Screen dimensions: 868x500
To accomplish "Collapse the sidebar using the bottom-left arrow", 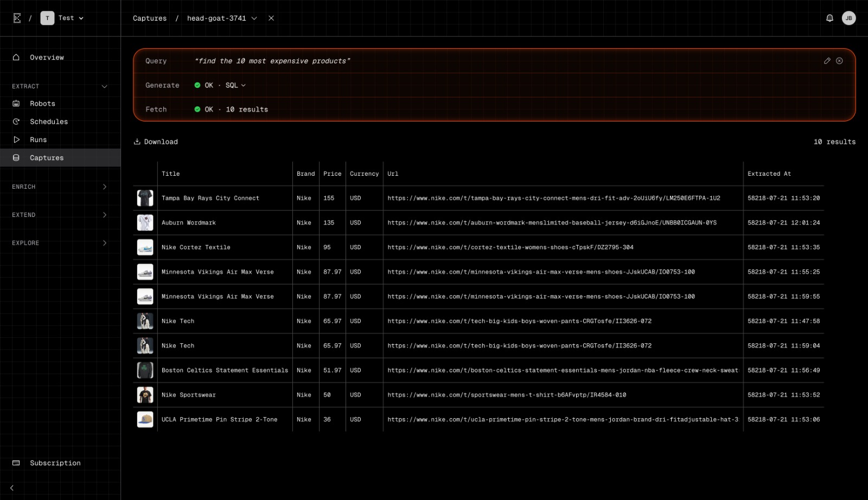I will pos(12,488).
